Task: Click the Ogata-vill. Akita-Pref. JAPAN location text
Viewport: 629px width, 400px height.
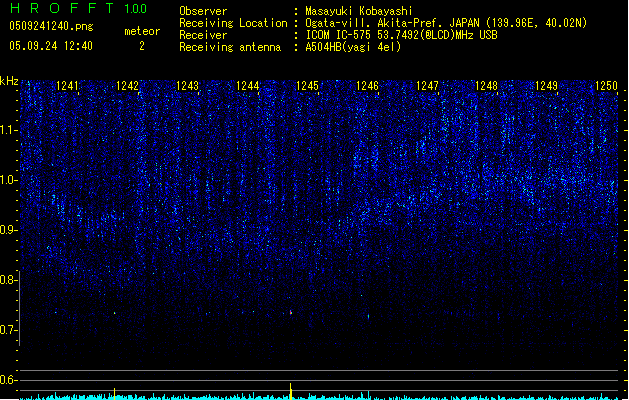Action: pos(446,23)
